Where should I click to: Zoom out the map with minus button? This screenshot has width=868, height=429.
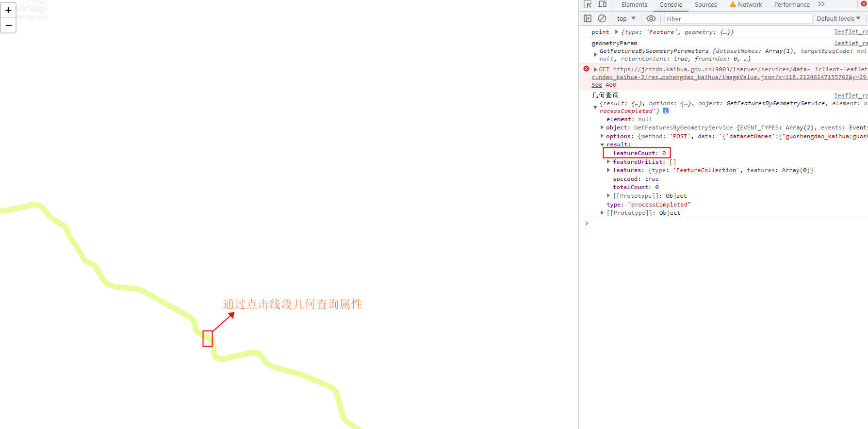(8, 25)
